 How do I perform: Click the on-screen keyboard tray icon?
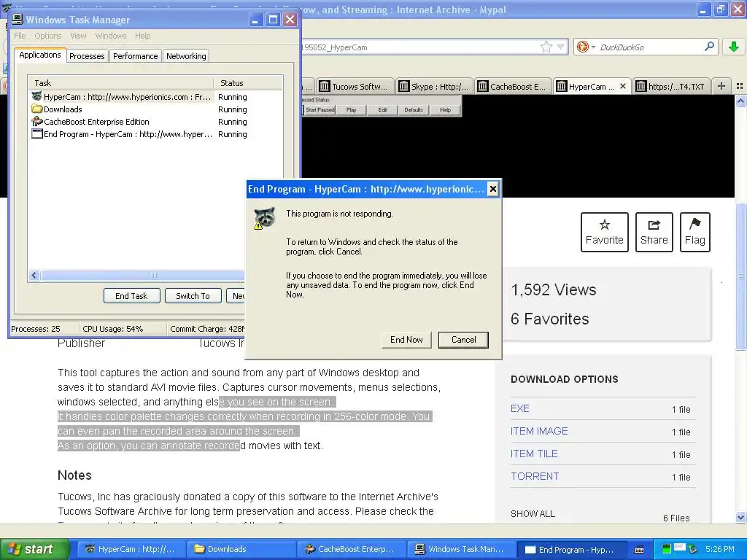click(639, 550)
